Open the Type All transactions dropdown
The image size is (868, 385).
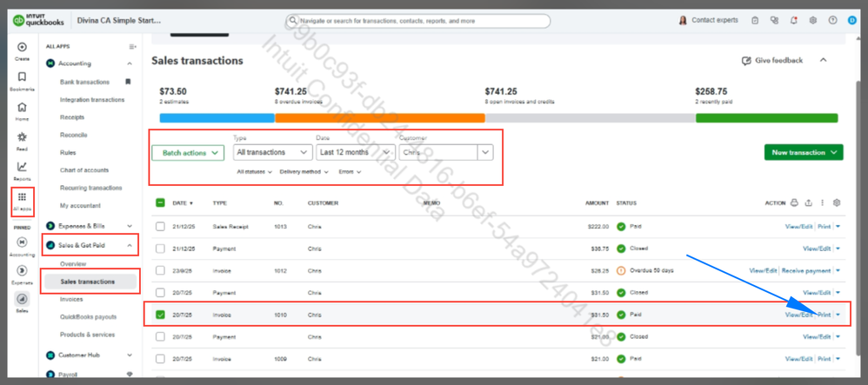(x=272, y=152)
